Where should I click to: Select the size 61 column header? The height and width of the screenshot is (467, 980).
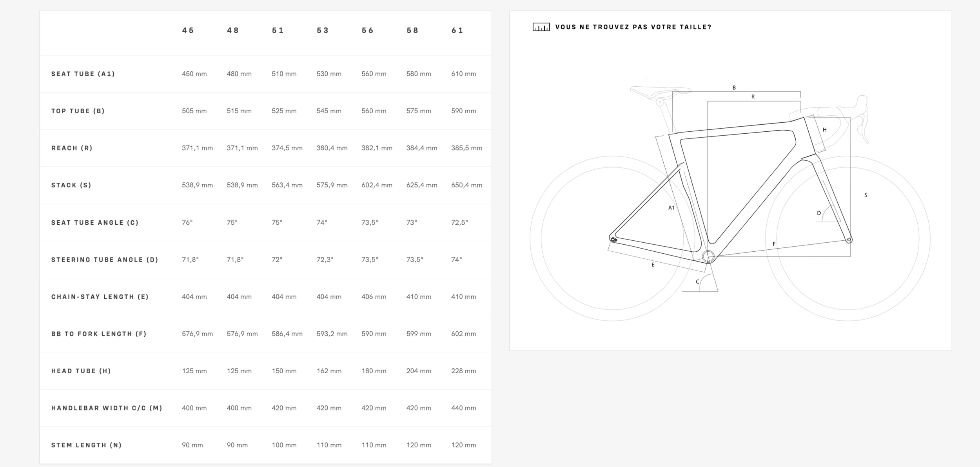[457, 31]
